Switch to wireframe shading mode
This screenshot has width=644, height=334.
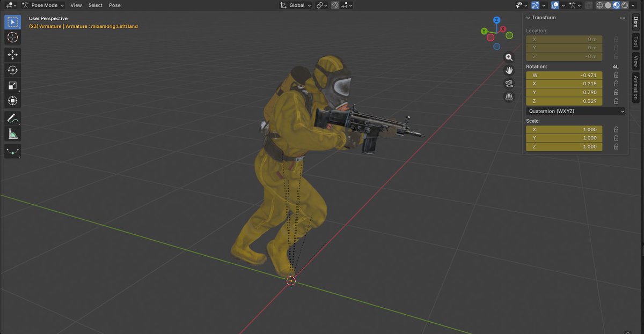point(599,5)
